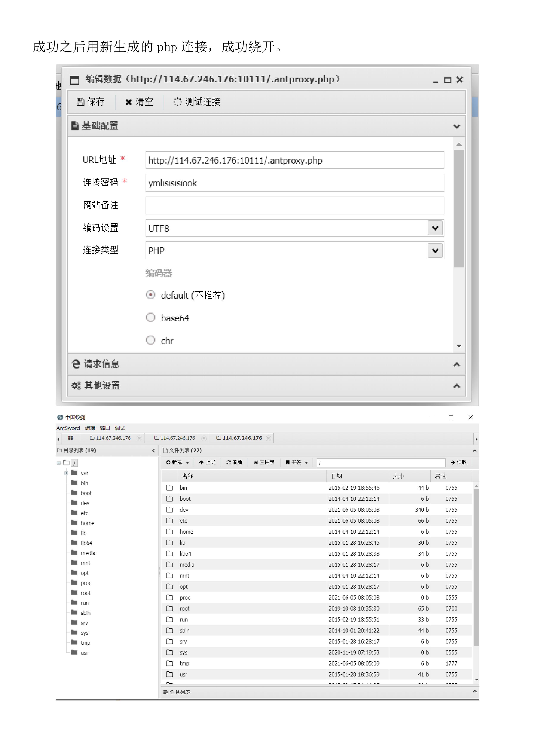Collapse the root / tree node
The image size is (535, 756).
point(59,463)
